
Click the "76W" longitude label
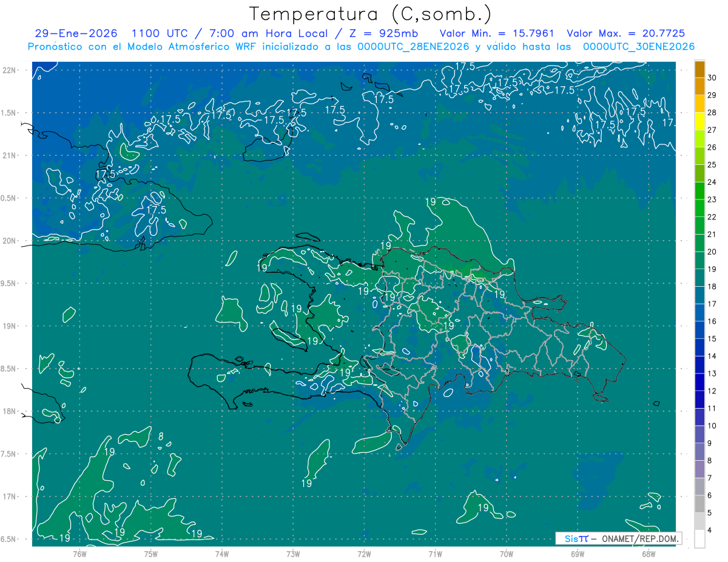point(80,554)
